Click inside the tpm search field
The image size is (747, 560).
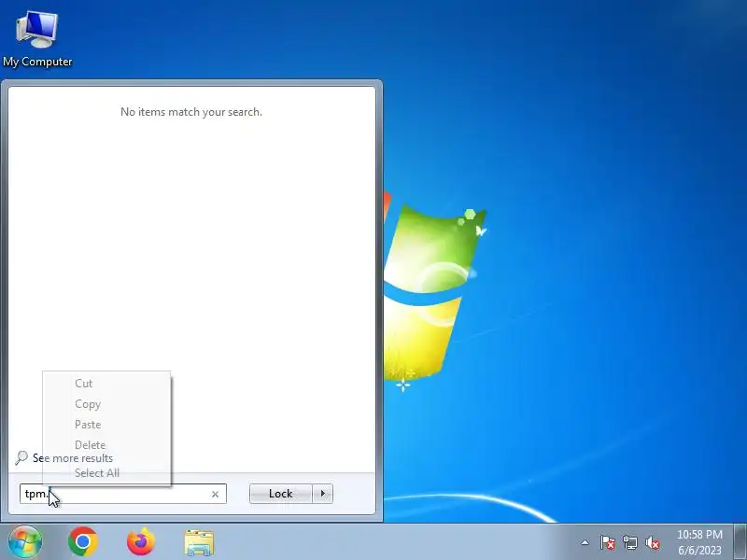click(123, 494)
